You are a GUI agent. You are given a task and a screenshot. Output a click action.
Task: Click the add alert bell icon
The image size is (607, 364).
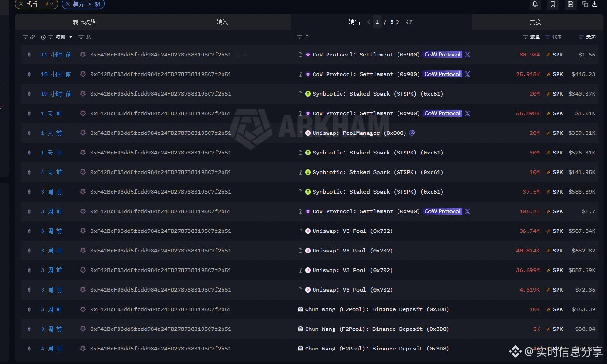click(536, 4)
